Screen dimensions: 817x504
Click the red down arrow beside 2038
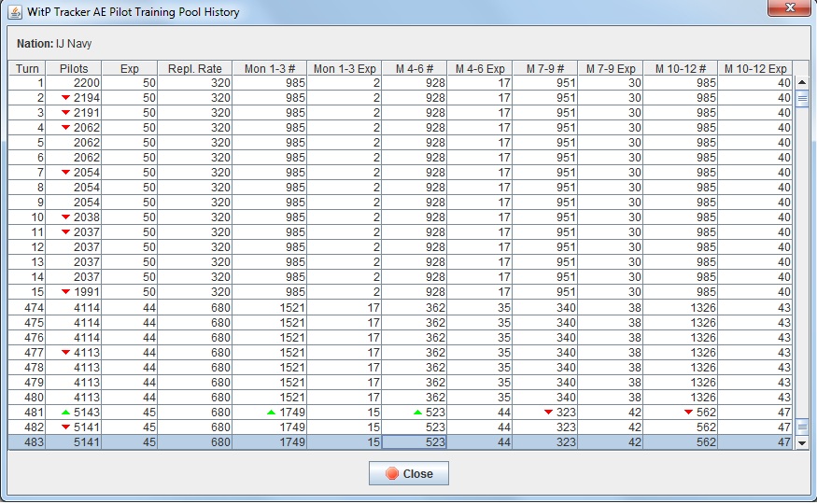tap(65, 217)
